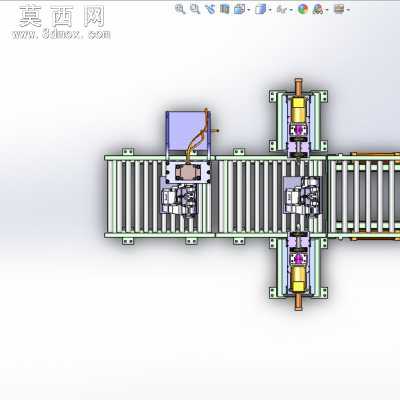The width and height of the screenshot is (400, 400).
Task: Expand the Display Style dropdown arrow
Action: coord(270,10)
